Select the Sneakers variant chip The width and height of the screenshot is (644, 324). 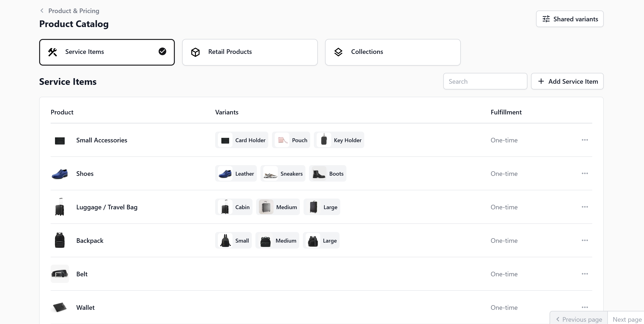click(283, 174)
